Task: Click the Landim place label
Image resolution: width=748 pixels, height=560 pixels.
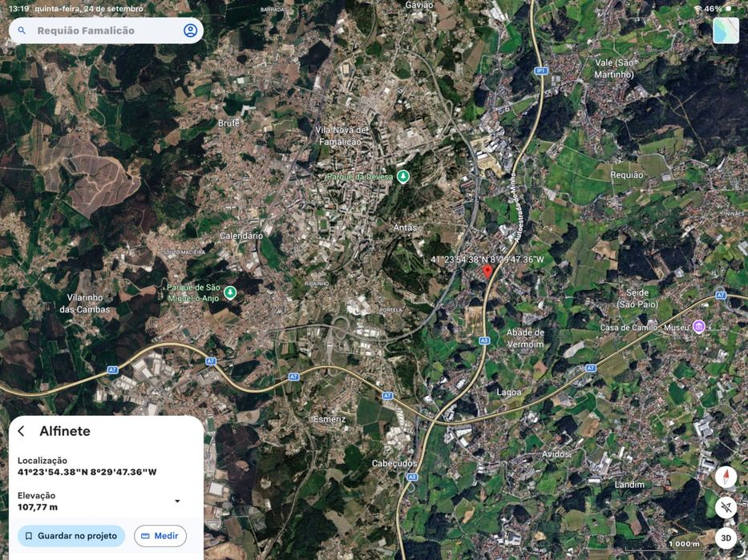Action: click(x=629, y=484)
